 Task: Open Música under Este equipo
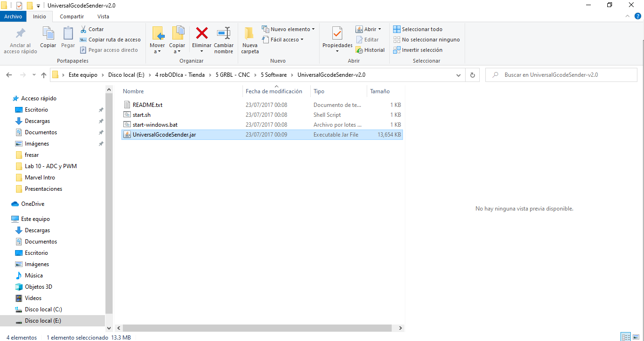click(34, 276)
